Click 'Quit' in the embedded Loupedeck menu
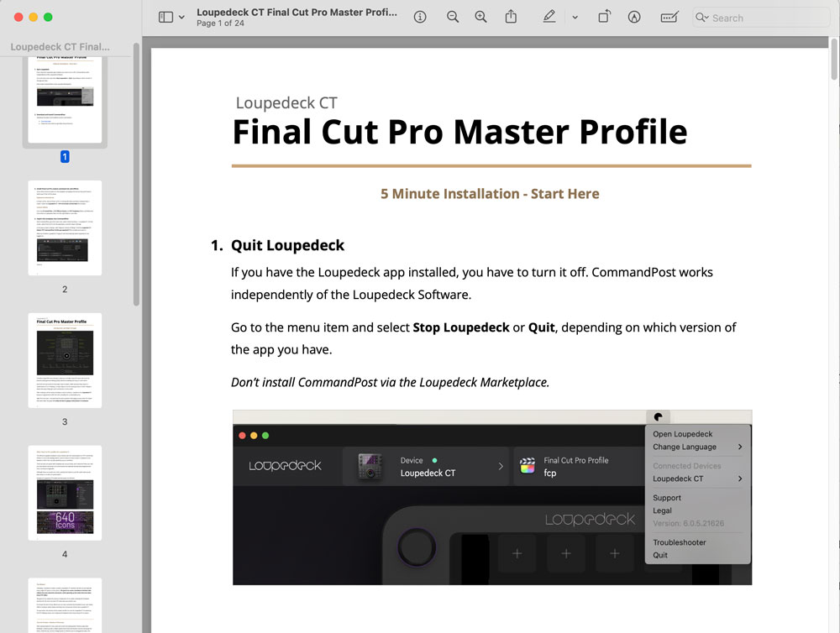 (660, 556)
